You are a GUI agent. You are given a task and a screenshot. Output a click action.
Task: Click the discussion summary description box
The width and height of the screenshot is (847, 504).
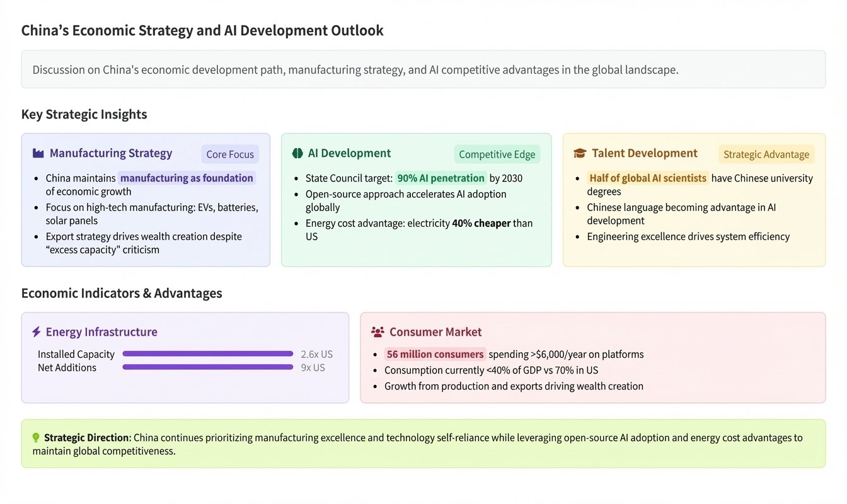point(423,69)
